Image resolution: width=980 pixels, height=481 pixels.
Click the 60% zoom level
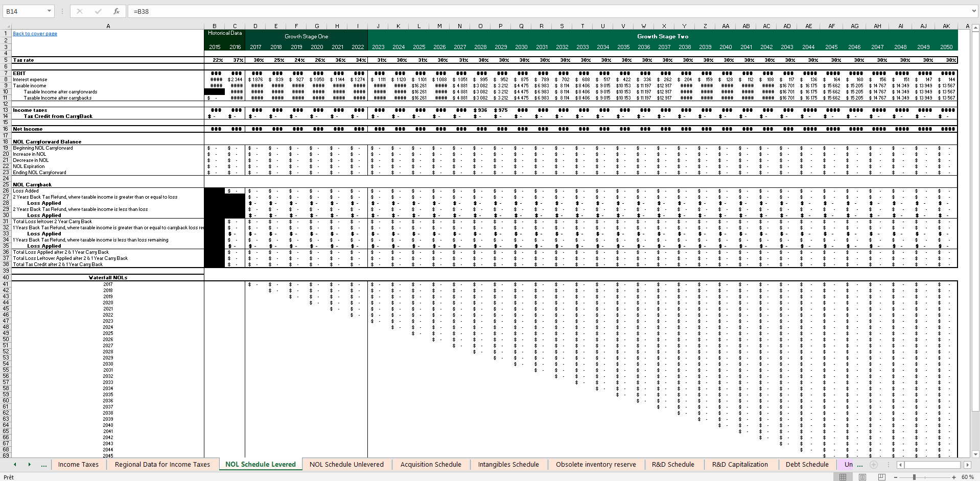tap(967, 477)
